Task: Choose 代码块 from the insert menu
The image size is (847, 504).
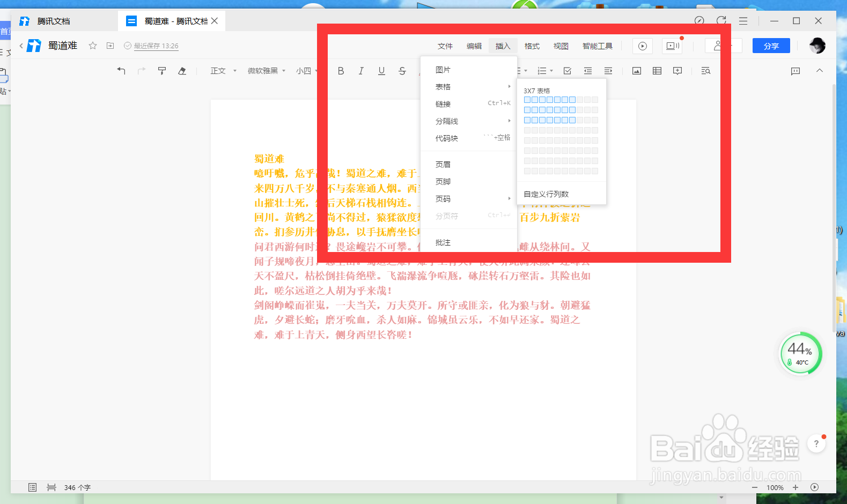Action: (x=469, y=138)
